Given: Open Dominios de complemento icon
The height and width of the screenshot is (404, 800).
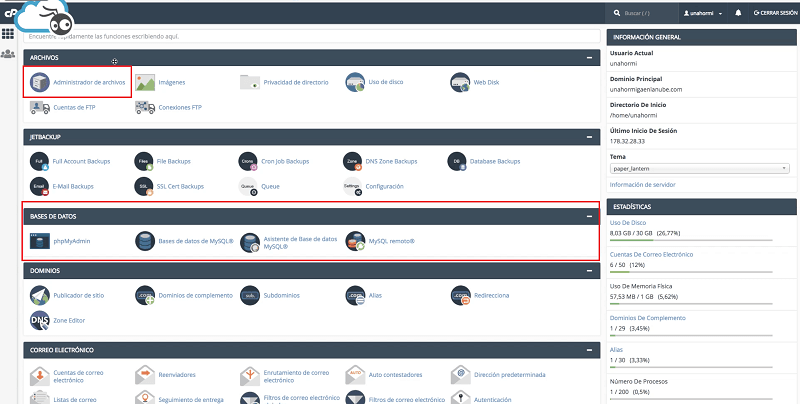Looking at the screenshot, I should (145, 295).
